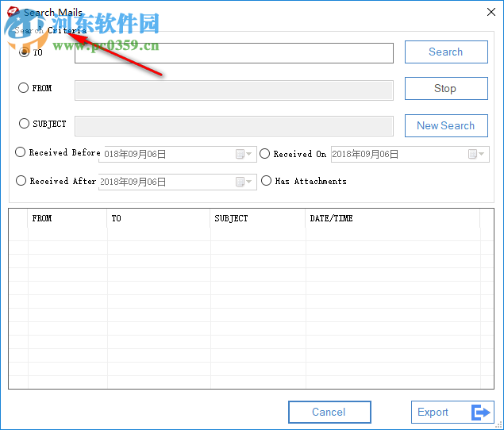Open Received After calendar dropdown
Screen dimensions: 504x430
[244, 182]
